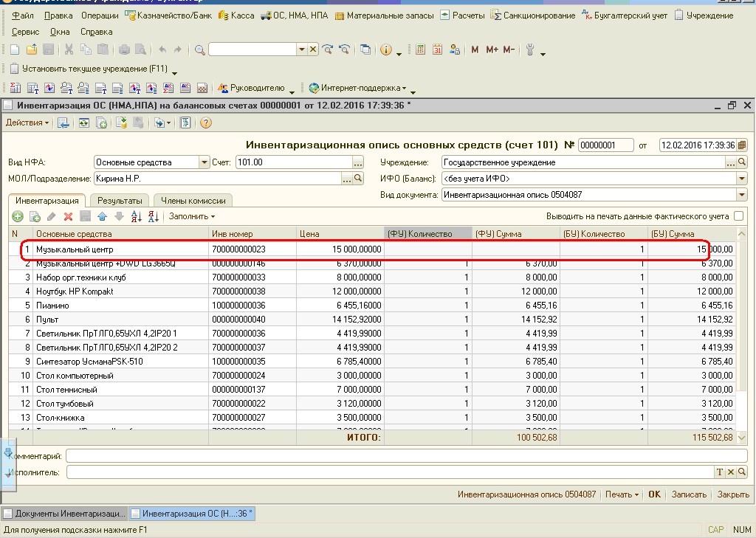Open the calculator icon in main toolbar

420,49
